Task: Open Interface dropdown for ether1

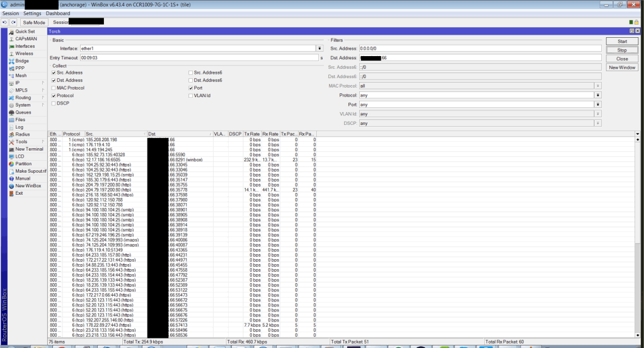Action: 319,49
